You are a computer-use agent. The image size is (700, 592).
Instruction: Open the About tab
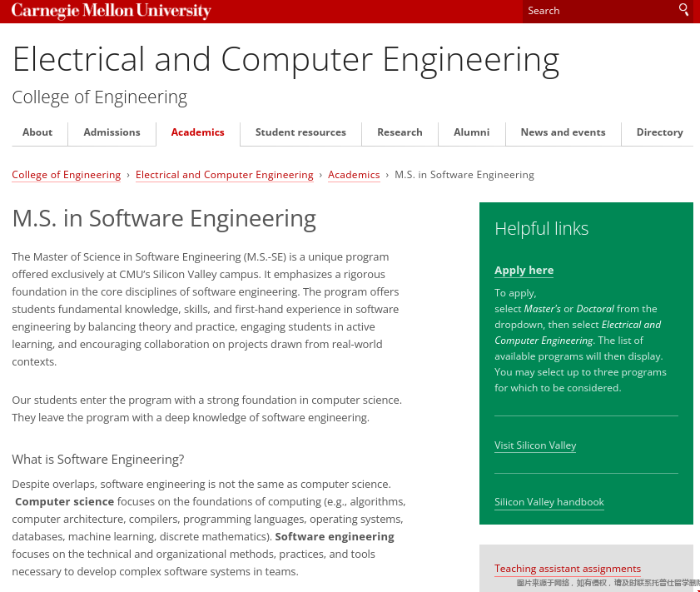[37, 132]
